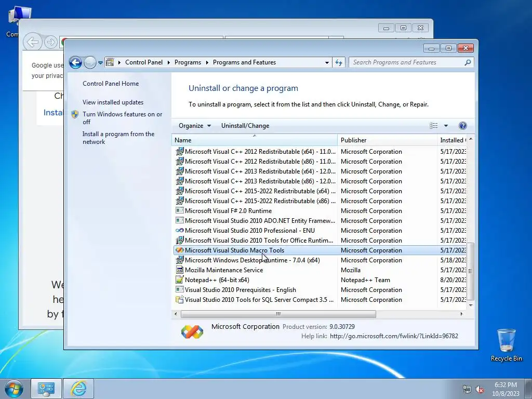Click the Mozilla Maintenance Service icon
This screenshot has width=532, height=399.
click(x=179, y=270)
